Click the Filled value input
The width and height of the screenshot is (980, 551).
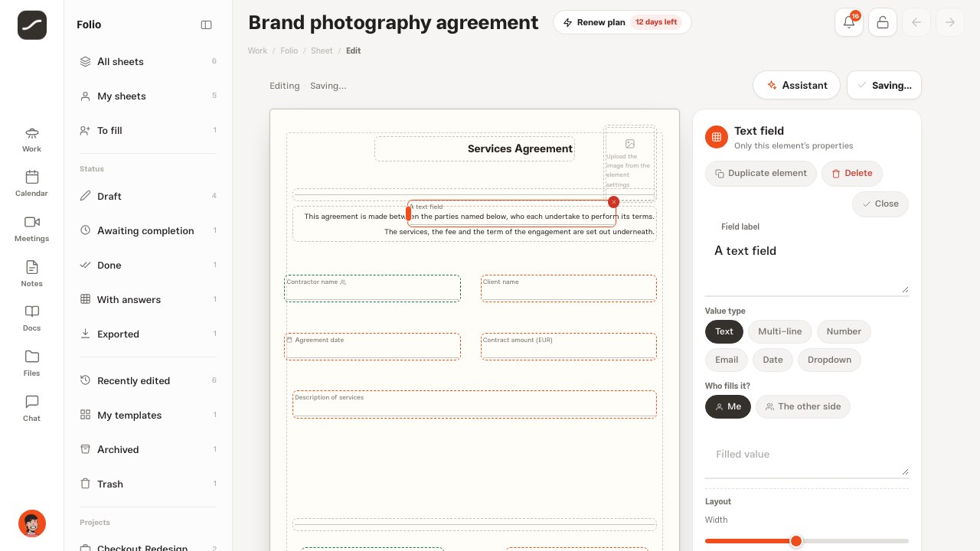pos(807,458)
